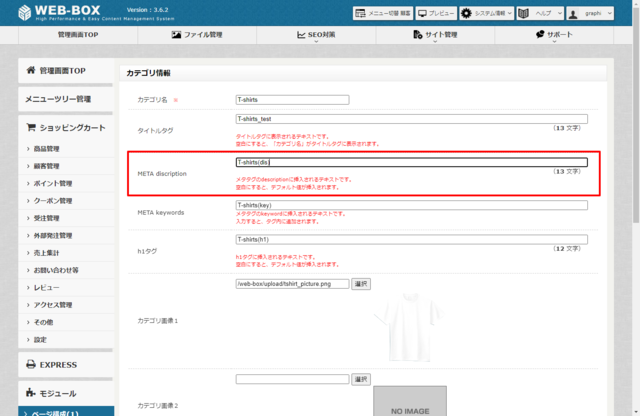Click the empty カテゴリ画像2 path field
The height and width of the screenshot is (416, 640).
(x=292, y=379)
